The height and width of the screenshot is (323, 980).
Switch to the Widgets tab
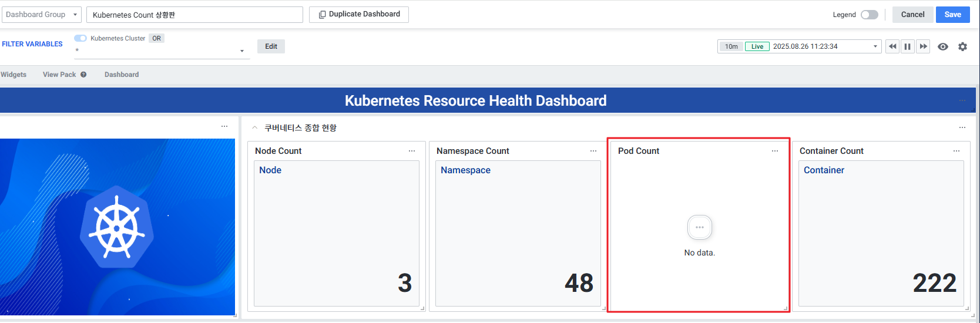(14, 75)
